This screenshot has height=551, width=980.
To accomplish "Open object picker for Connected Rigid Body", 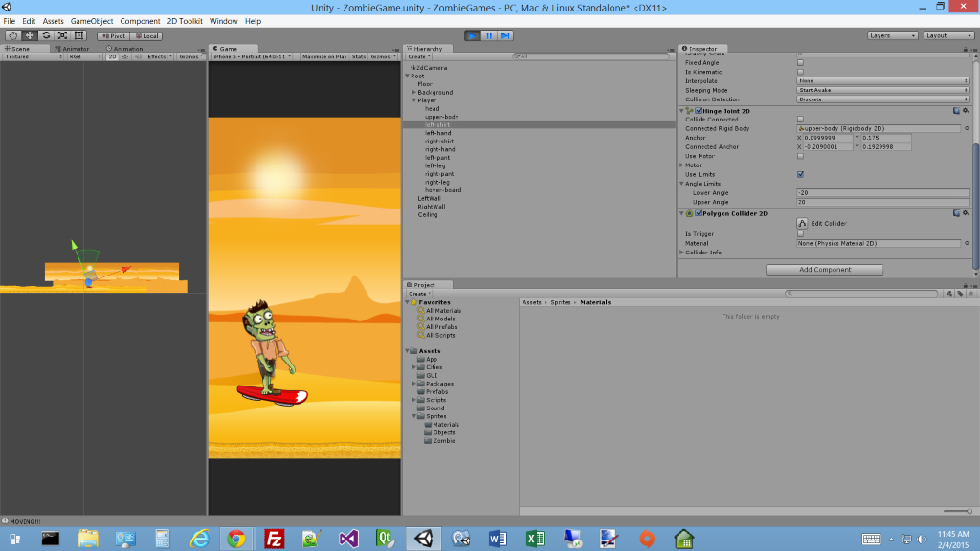I will click(967, 129).
